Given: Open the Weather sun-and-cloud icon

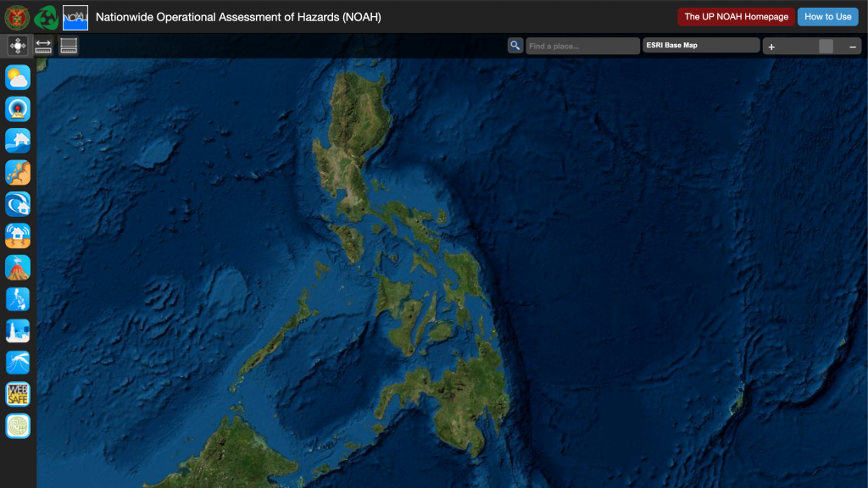Looking at the screenshot, I should (x=18, y=78).
